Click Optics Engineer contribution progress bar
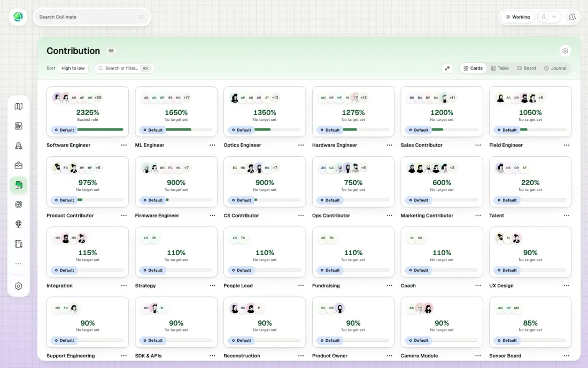The width and height of the screenshot is (588, 368). [x=277, y=130]
